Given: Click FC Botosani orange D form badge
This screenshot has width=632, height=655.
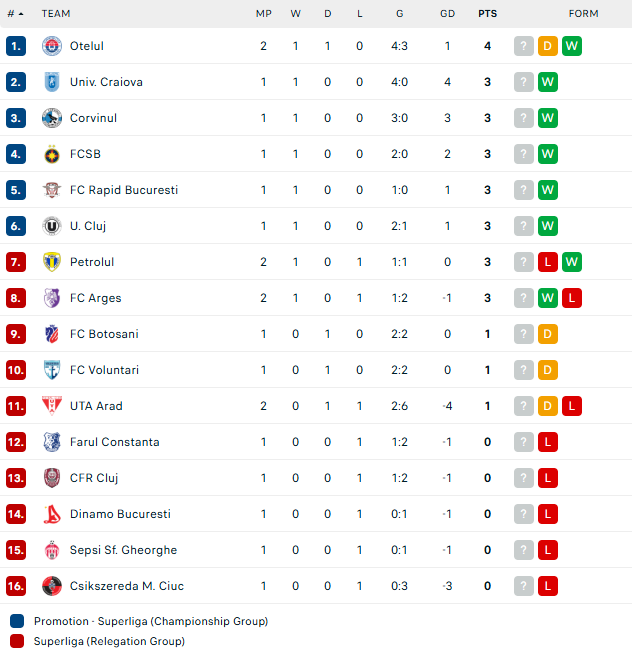Looking at the screenshot, I should [548, 334].
